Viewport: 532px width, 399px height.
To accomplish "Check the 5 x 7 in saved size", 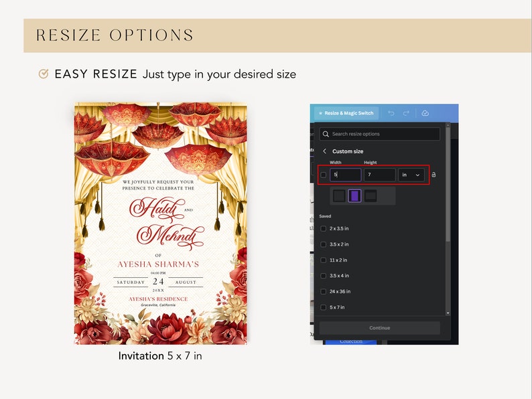I will point(324,307).
